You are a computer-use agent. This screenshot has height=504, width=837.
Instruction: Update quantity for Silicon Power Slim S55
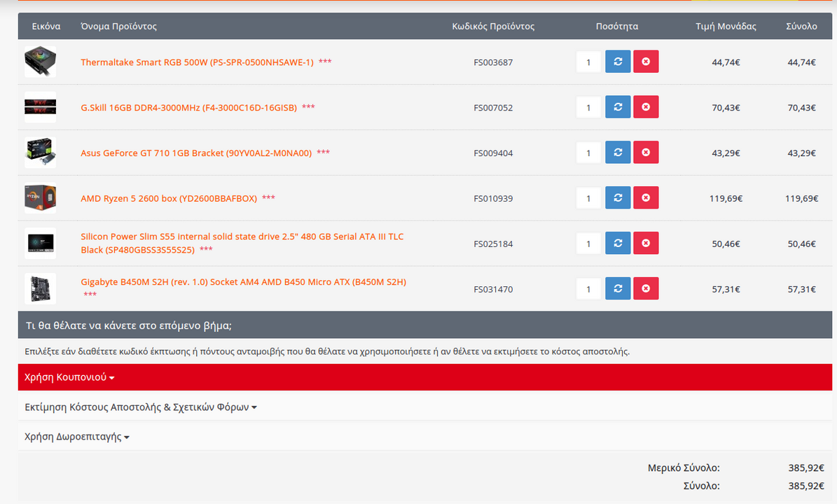click(618, 243)
